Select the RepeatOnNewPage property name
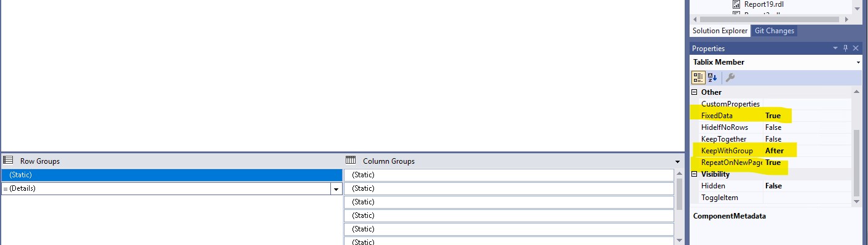The width and height of the screenshot is (868, 245). pyautogui.click(x=731, y=163)
